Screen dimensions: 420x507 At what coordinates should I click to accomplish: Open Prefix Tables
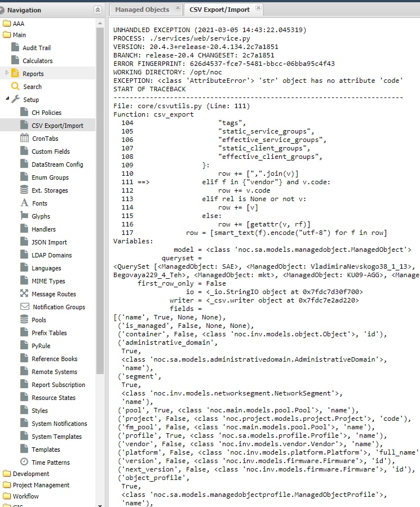pyautogui.click(x=49, y=333)
